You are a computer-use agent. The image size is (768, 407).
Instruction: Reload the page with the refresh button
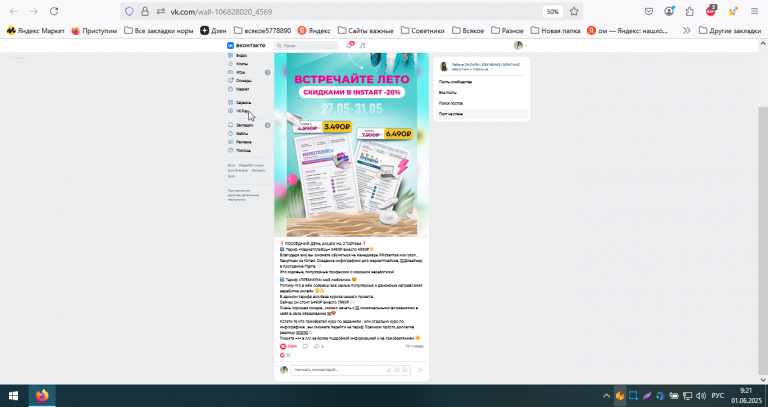click(x=54, y=11)
